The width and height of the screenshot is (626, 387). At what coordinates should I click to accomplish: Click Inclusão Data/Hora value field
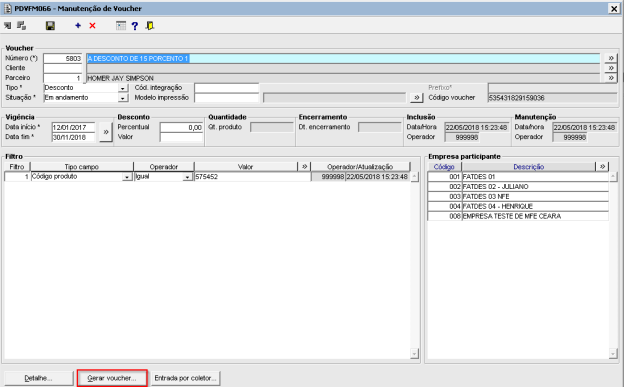click(477, 127)
